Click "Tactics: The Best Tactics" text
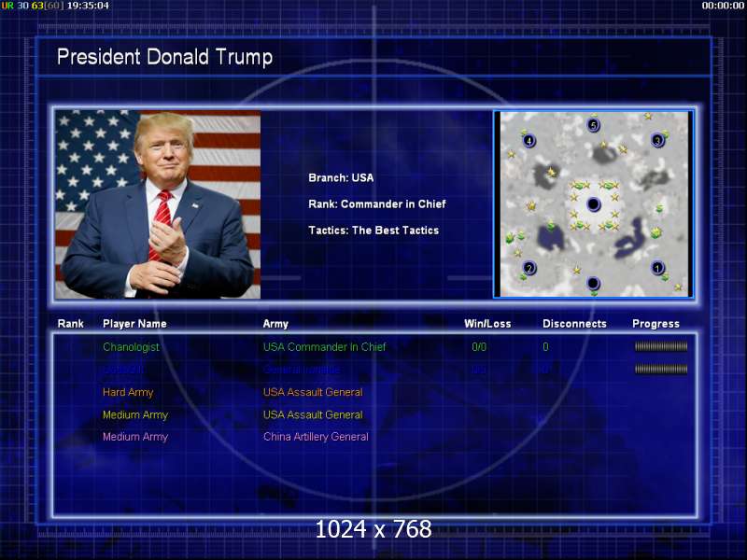747x560 pixels. (373, 230)
